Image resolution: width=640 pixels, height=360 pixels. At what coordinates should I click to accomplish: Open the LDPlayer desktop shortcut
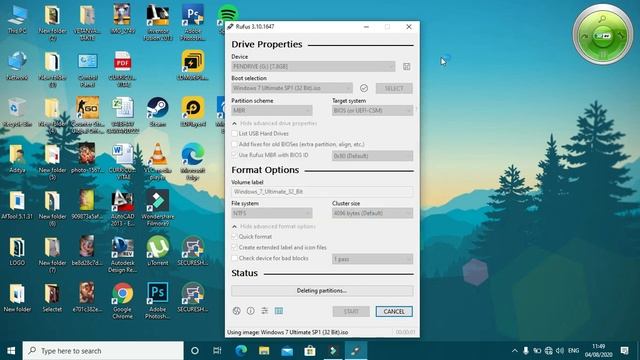click(x=193, y=112)
